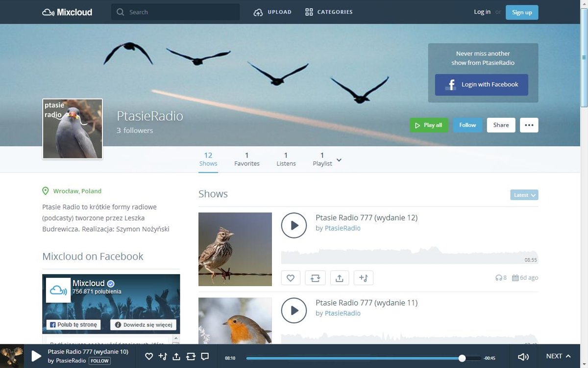
Task: Open the Categories menu
Action: tap(329, 12)
